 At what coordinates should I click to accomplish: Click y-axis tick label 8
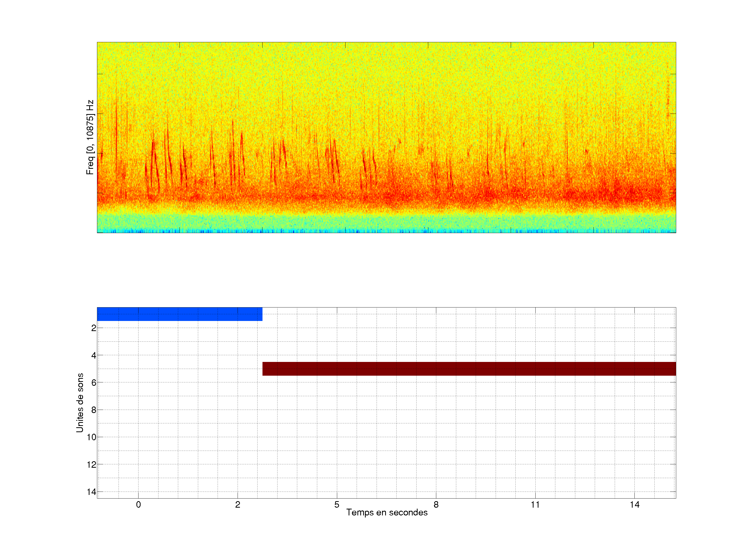click(94, 410)
